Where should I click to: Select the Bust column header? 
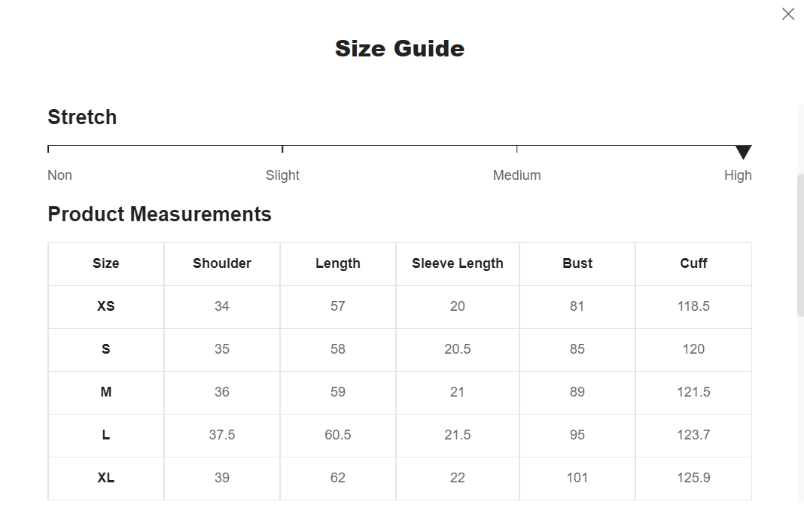click(577, 263)
